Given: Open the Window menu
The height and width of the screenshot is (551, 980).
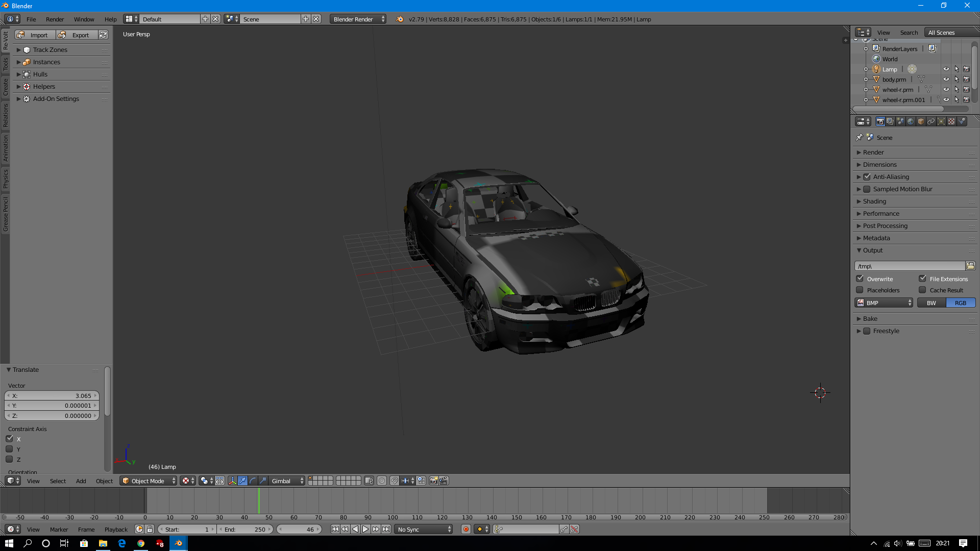Looking at the screenshot, I should (84, 19).
